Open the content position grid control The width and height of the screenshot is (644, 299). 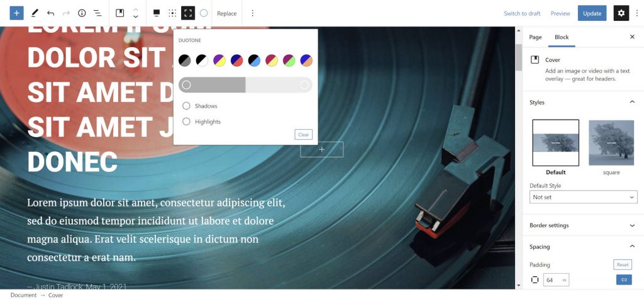coord(172,13)
